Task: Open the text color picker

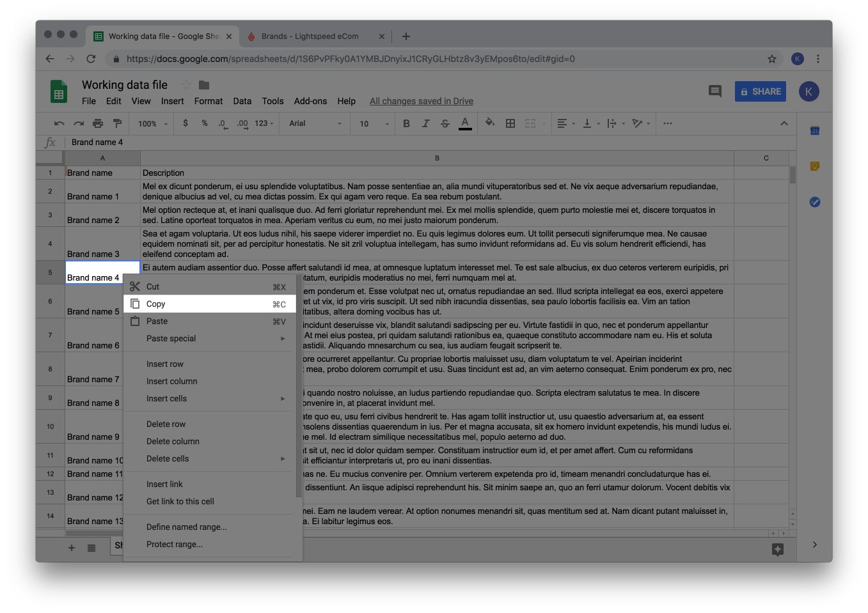Action: pyautogui.click(x=465, y=123)
